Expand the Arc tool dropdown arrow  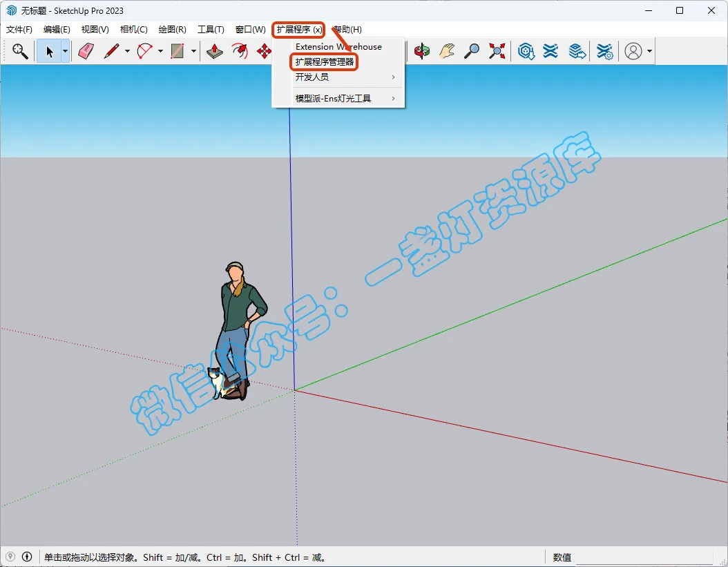pyautogui.click(x=161, y=51)
